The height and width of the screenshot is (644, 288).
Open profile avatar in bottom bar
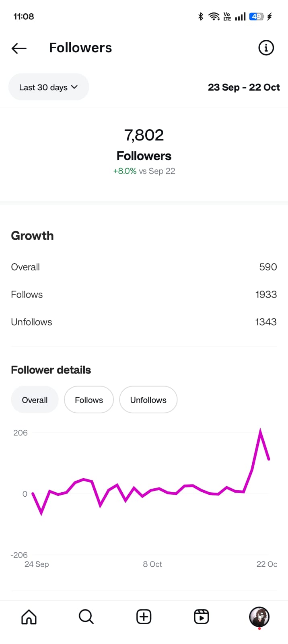(x=259, y=617)
